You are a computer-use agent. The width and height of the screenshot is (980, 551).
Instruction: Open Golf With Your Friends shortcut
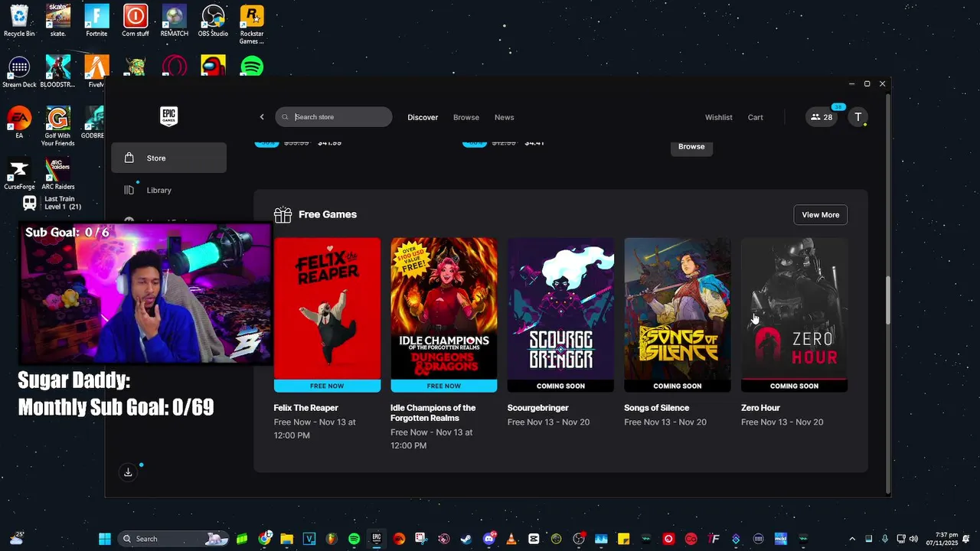coord(58,126)
